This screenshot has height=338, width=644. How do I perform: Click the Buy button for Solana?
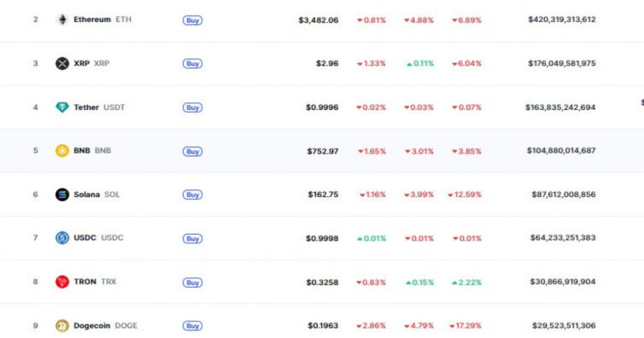(x=193, y=195)
